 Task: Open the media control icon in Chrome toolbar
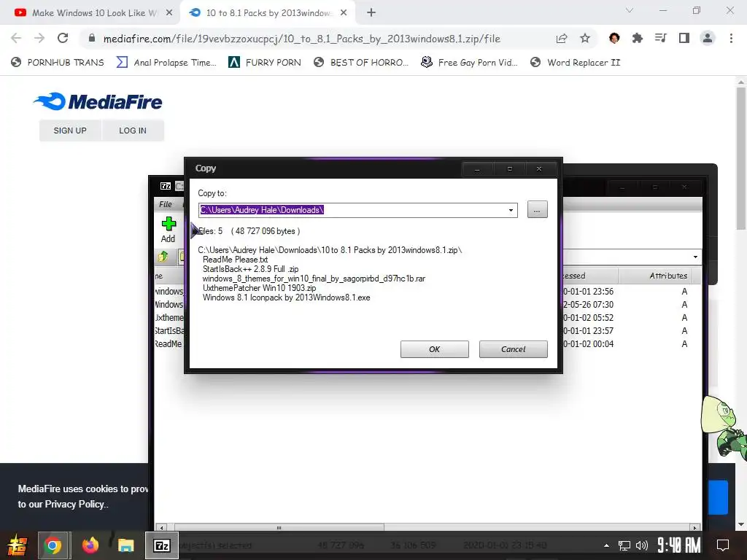tap(660, 38)
